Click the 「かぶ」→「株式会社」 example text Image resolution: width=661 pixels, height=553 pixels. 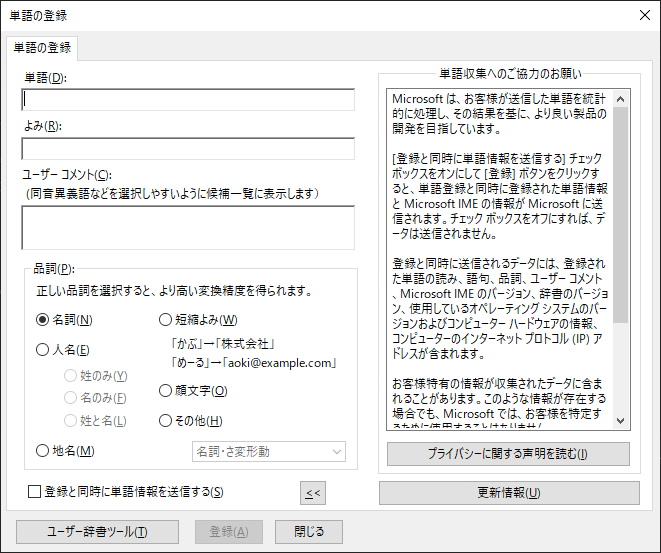[x=223, y=344]
